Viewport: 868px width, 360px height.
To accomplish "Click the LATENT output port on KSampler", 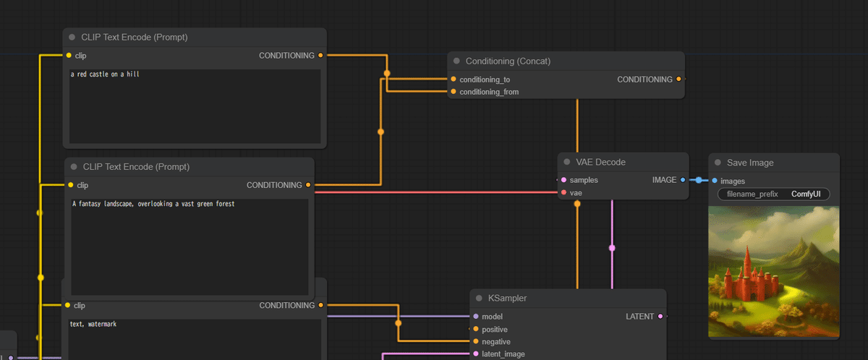I will tap(660, 317).
